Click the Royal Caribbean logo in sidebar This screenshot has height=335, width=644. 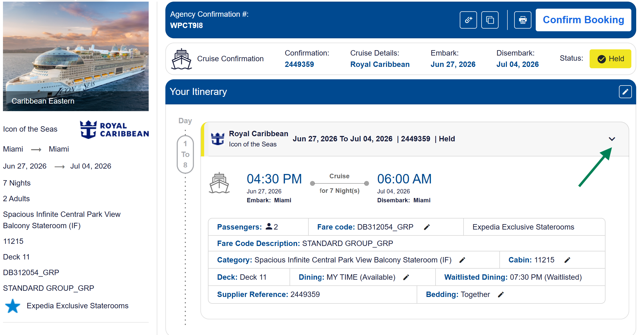click(114, 130)
